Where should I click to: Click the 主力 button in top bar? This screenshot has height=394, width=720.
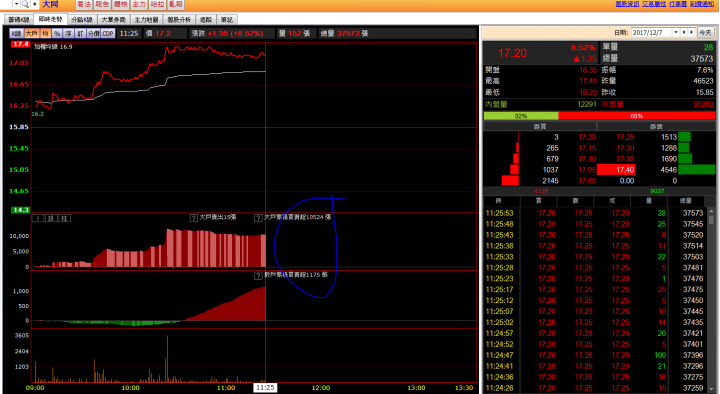coord(139,4)
